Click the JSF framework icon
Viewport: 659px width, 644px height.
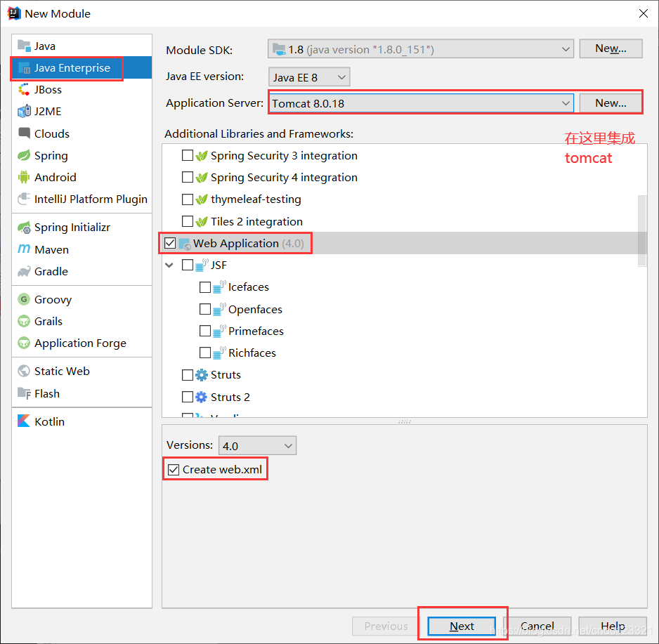(202, 265)
